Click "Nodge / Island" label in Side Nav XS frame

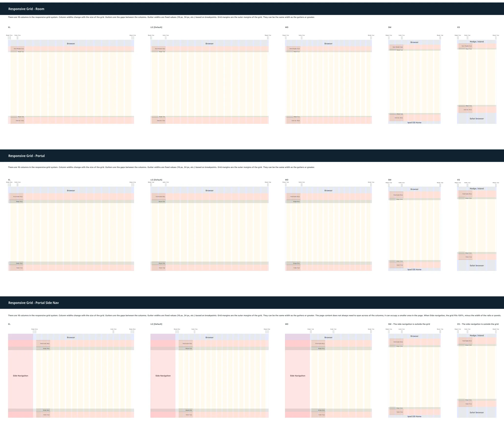tap(477, 335)
